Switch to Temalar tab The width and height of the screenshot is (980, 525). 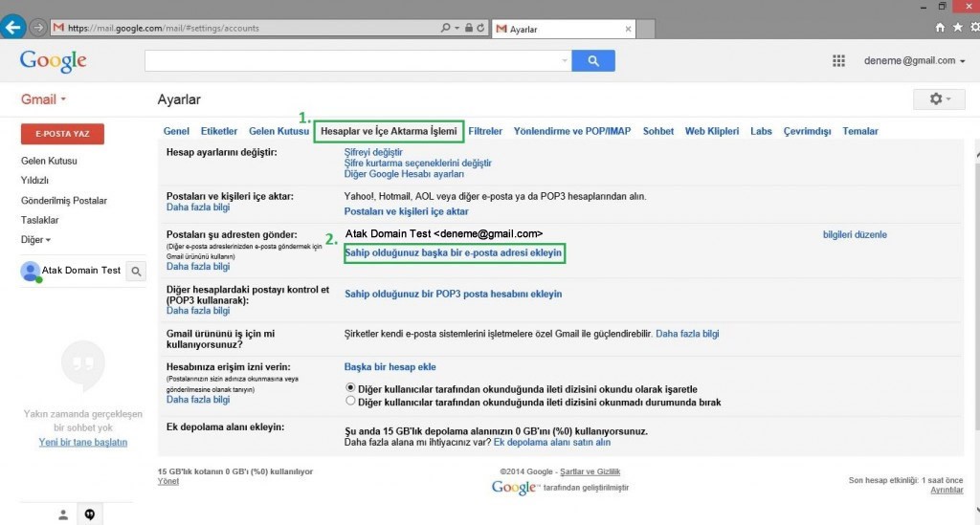(860, 131)
